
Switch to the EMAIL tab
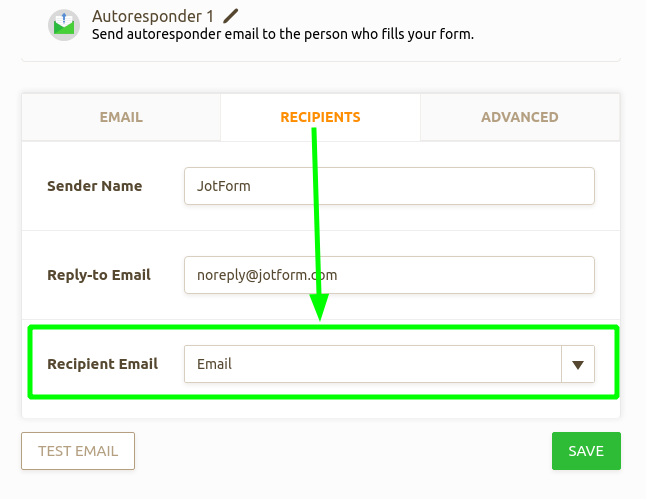pos(121,117)
